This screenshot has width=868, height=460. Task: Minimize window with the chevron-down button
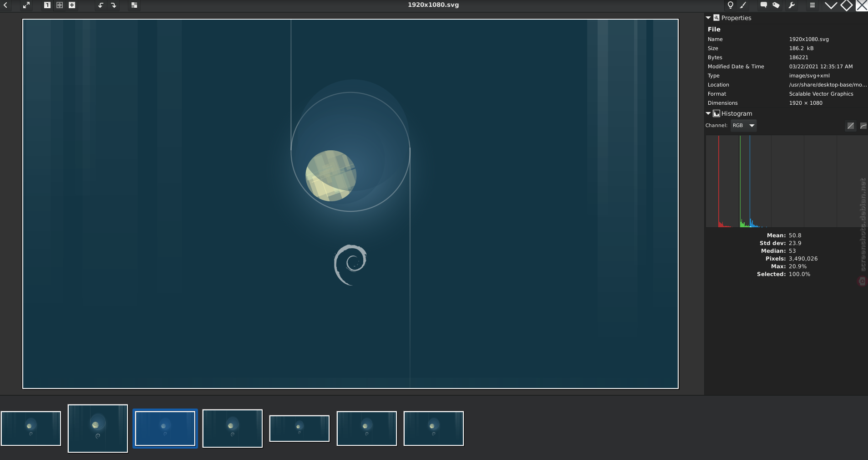click(831, 5)
